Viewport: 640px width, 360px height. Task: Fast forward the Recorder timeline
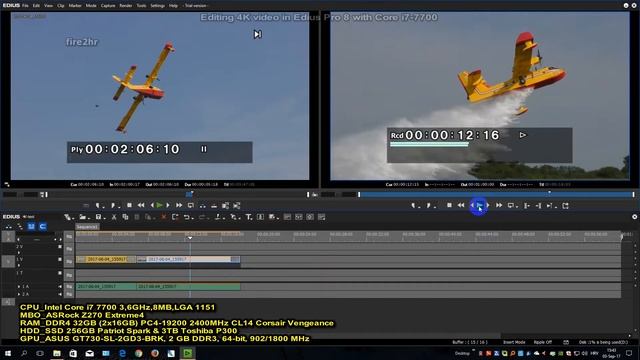point(499,205)
